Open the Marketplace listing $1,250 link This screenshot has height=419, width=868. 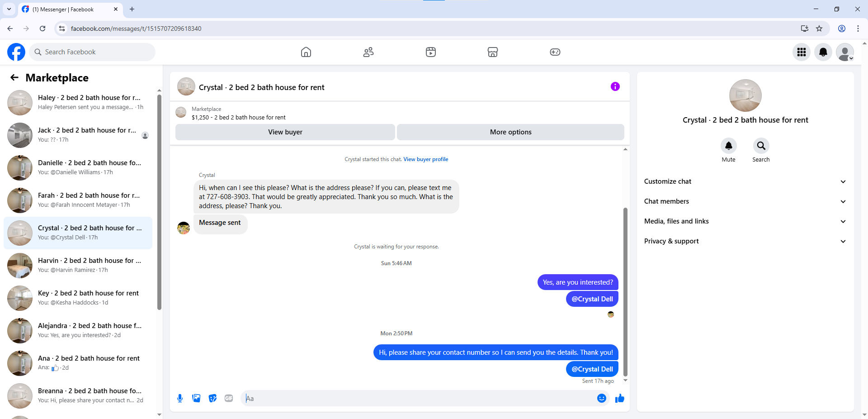239,117
